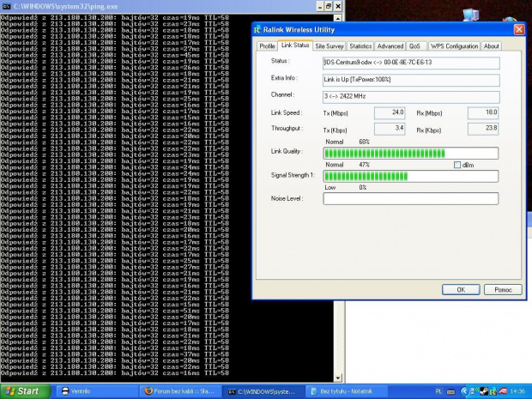532x399 pixels.
Task: Click the Ralink Wireless Utility title bar icon
Action: [x=258, y=29]
